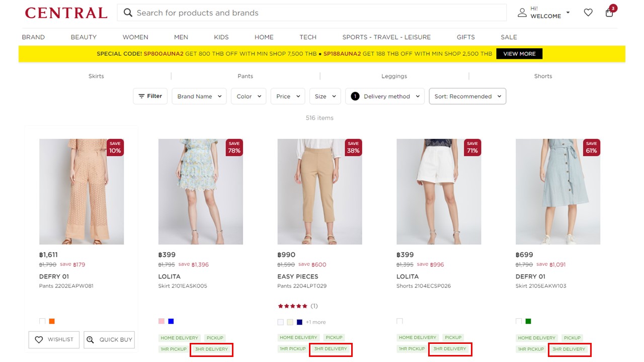Switch to the Leggings category tab

click(394, 76)
